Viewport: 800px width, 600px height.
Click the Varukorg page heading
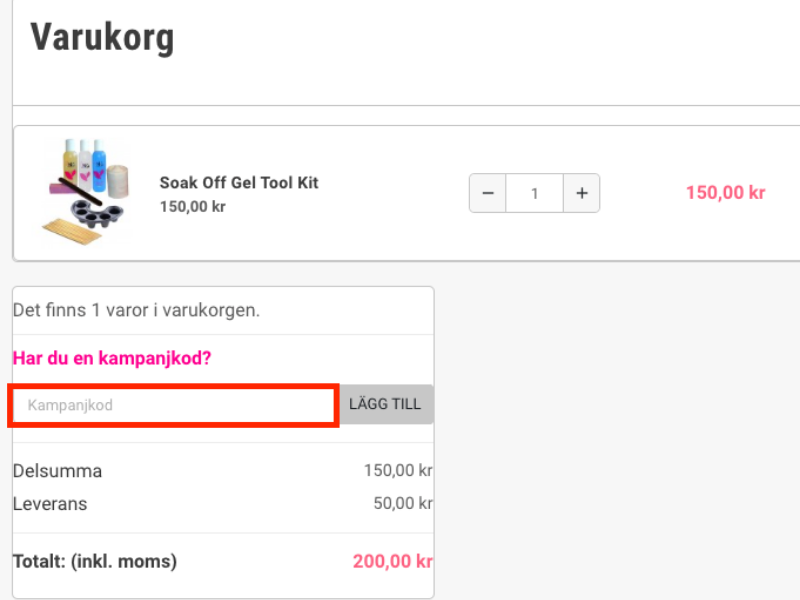point(102,38)
